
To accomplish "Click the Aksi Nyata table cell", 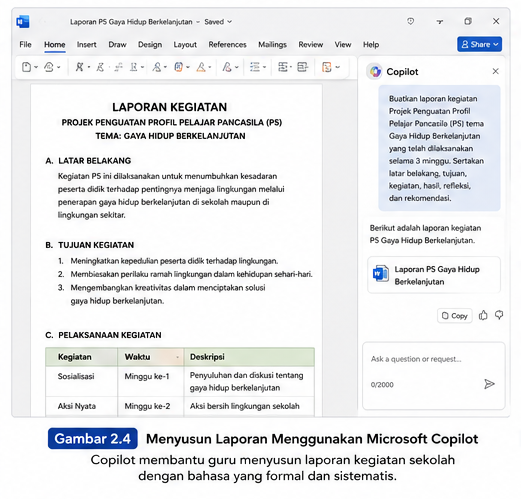I will [81, 406].
